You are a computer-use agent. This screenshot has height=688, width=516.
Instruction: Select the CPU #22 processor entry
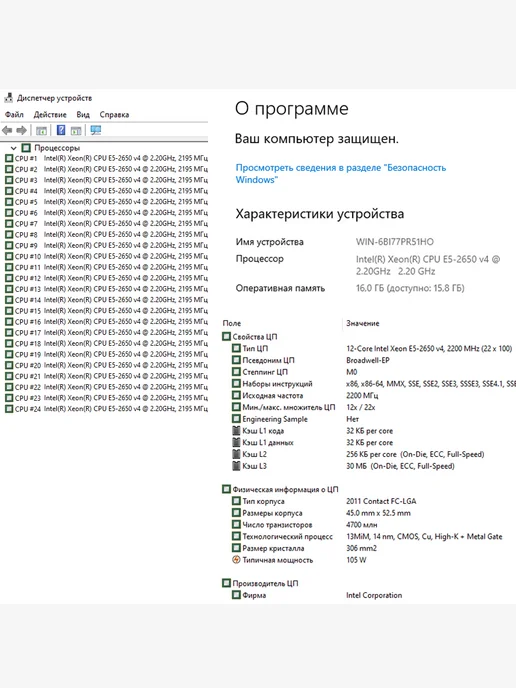[x=106, y=387]
